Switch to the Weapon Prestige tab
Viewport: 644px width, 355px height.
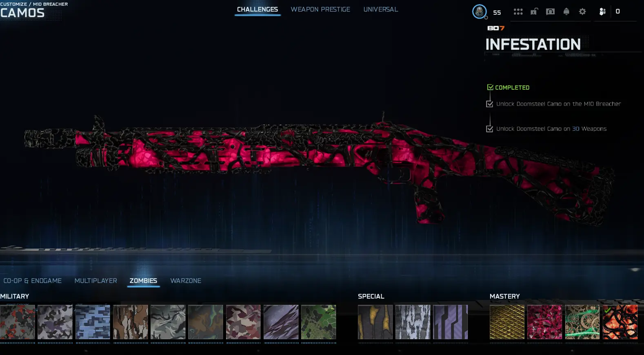(x=320, y=9)
